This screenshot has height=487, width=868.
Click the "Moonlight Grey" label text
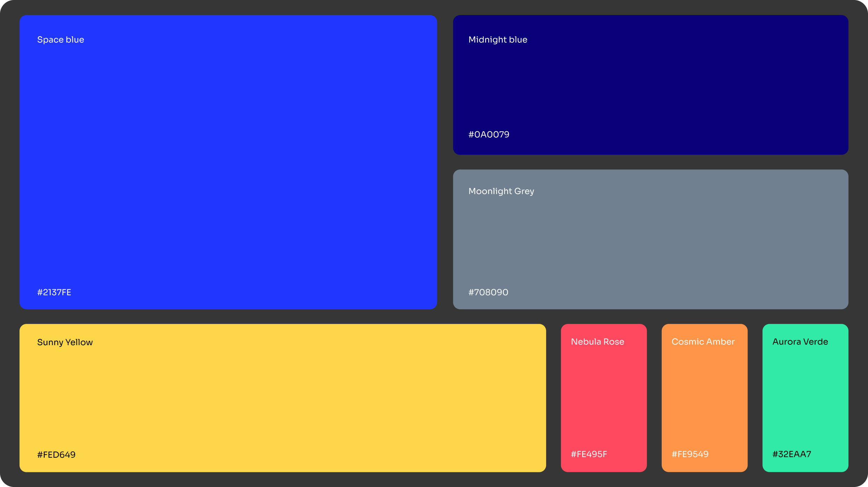(x=501, y=191)
